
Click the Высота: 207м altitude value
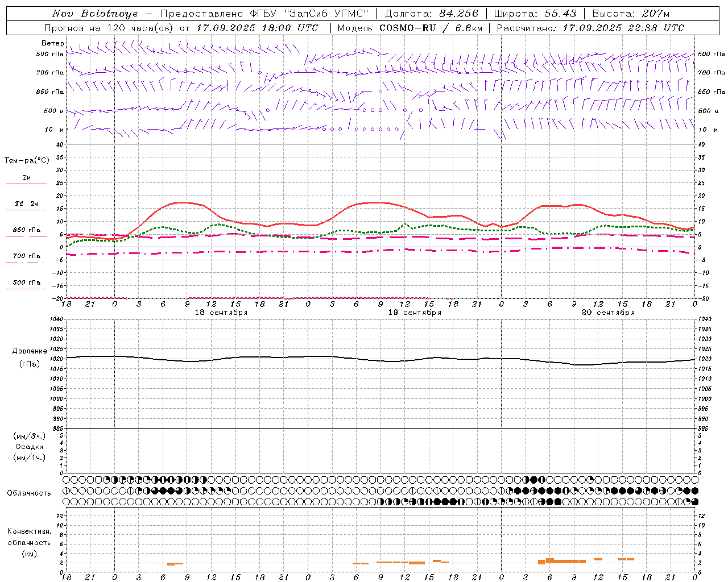[631, 14]
